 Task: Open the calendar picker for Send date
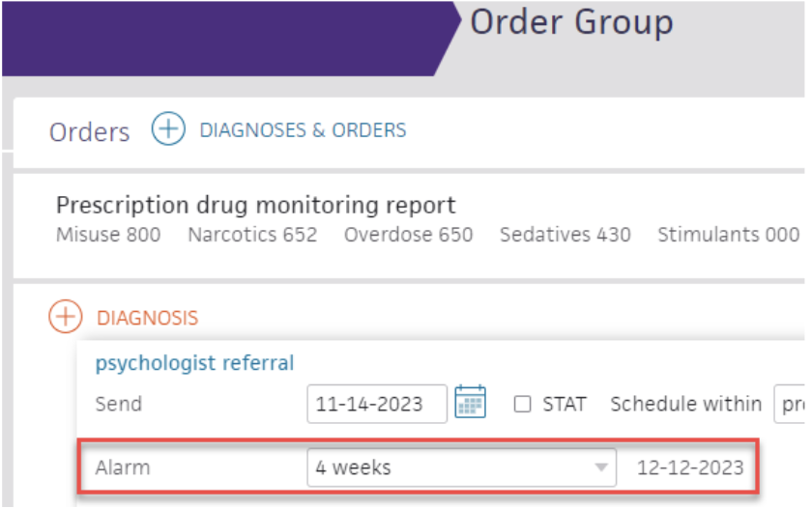(x=470, y=402)
